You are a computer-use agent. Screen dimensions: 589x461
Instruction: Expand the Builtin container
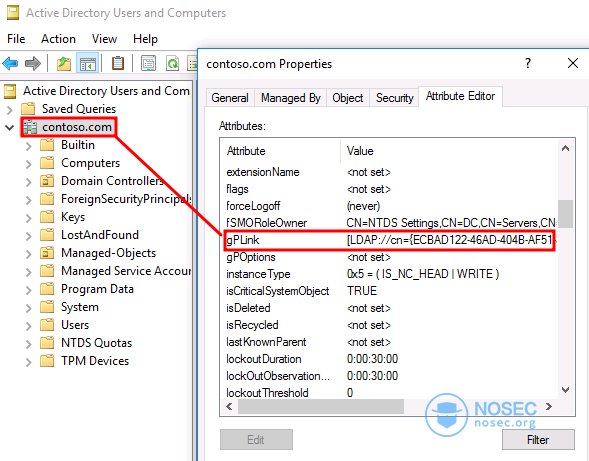pyautogui.click(x=29, y=146)
